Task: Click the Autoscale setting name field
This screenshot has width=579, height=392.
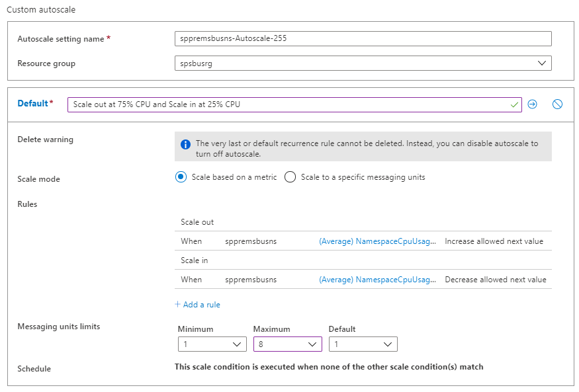Action: [363, 38]
